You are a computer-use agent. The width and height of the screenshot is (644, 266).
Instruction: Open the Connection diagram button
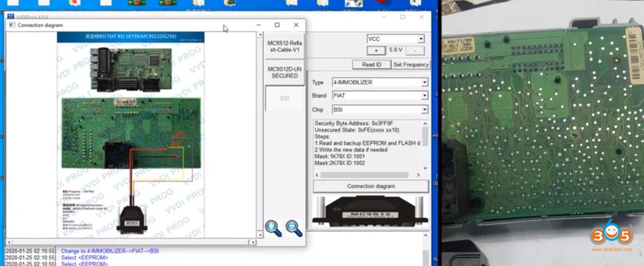(371, 186)
